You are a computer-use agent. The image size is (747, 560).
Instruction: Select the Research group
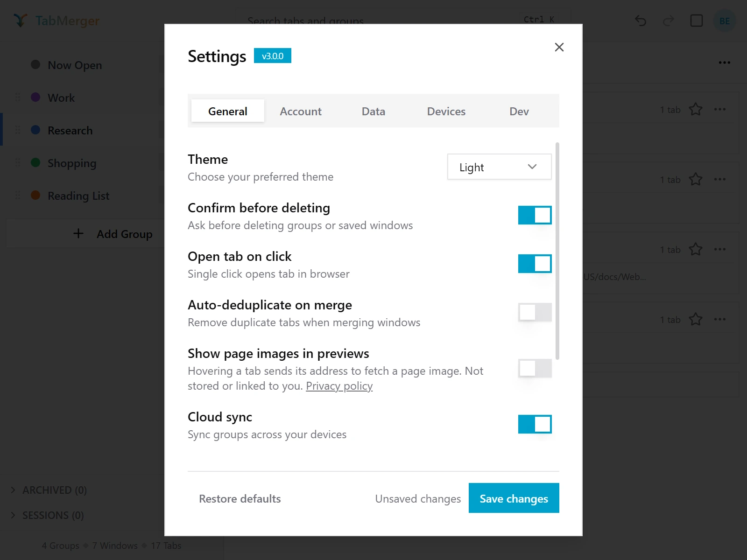coord(70,130)
